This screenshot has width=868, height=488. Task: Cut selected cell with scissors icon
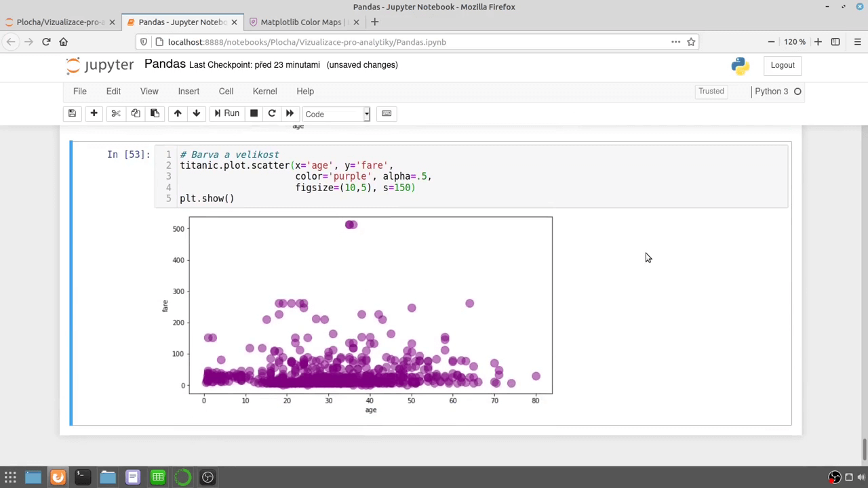[x=116, y=114]
